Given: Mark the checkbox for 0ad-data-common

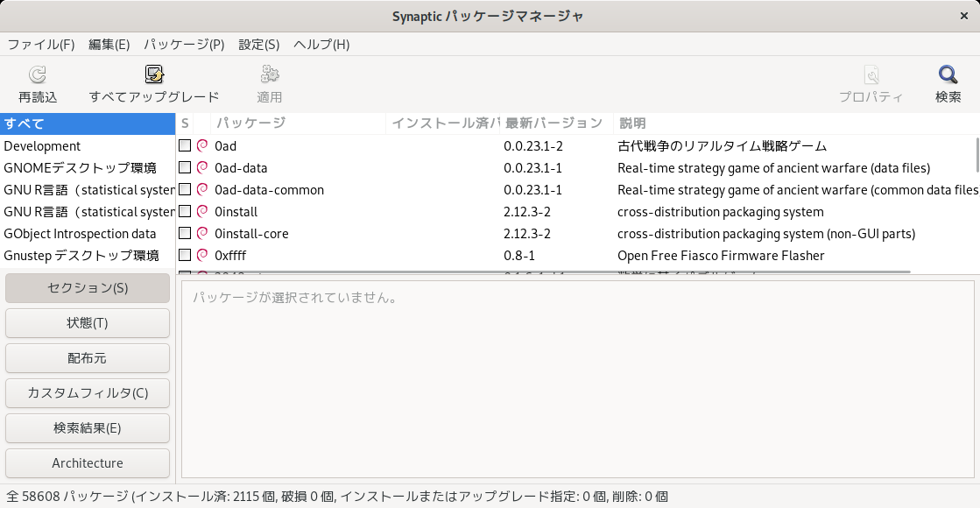Looking at the screenshot, I should tap(185, 189).
